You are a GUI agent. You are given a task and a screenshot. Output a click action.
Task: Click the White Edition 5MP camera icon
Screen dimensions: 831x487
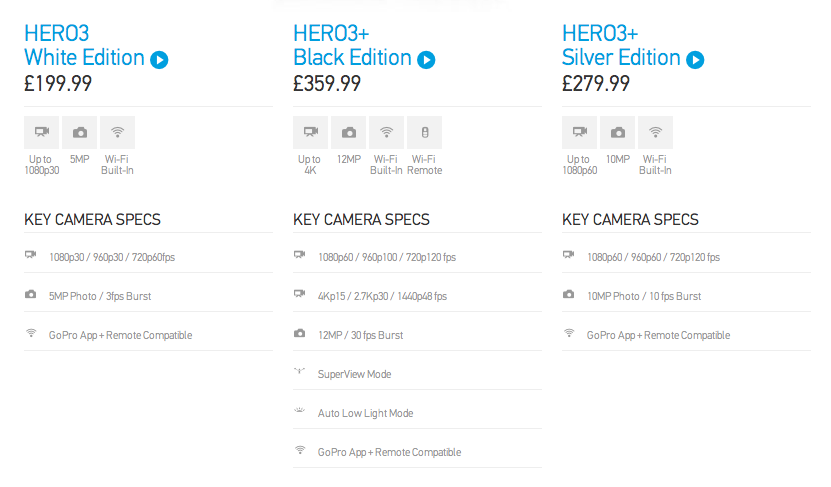click(x=80, y=133)
